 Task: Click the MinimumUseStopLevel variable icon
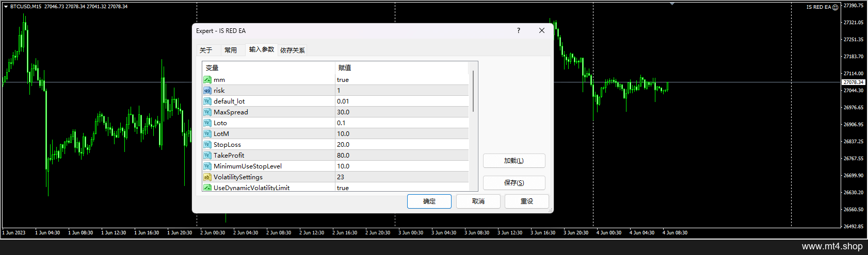click(207, 166)
